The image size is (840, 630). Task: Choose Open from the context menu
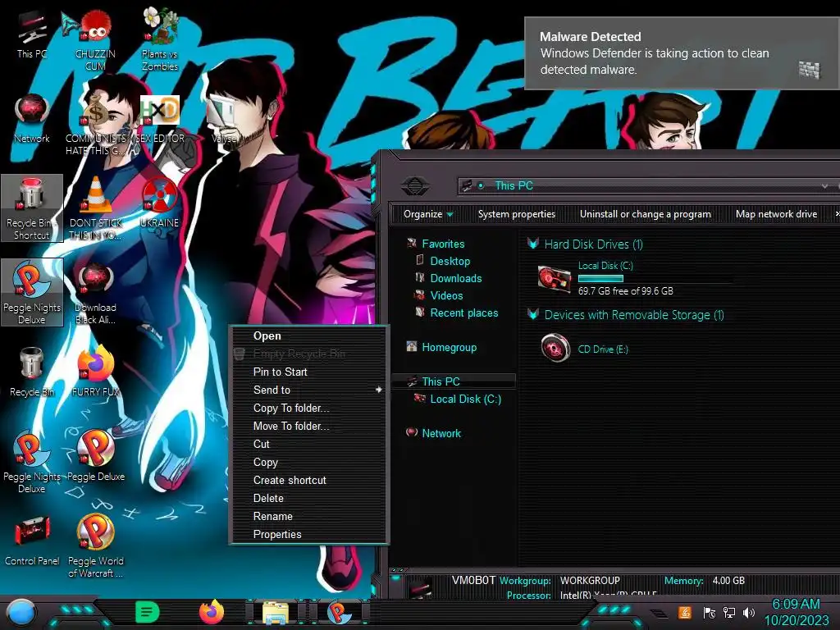pos(308,336)
